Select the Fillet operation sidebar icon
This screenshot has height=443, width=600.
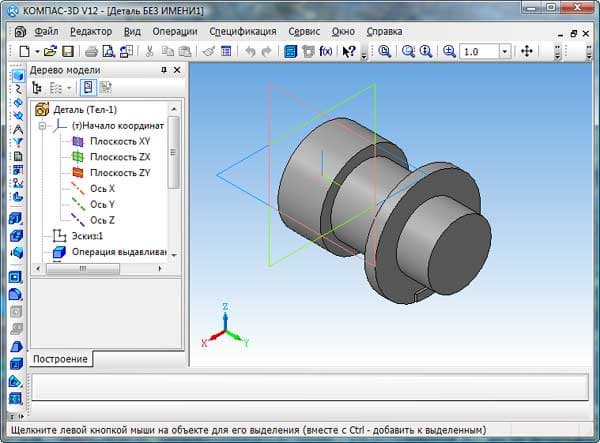coord(16,295)
